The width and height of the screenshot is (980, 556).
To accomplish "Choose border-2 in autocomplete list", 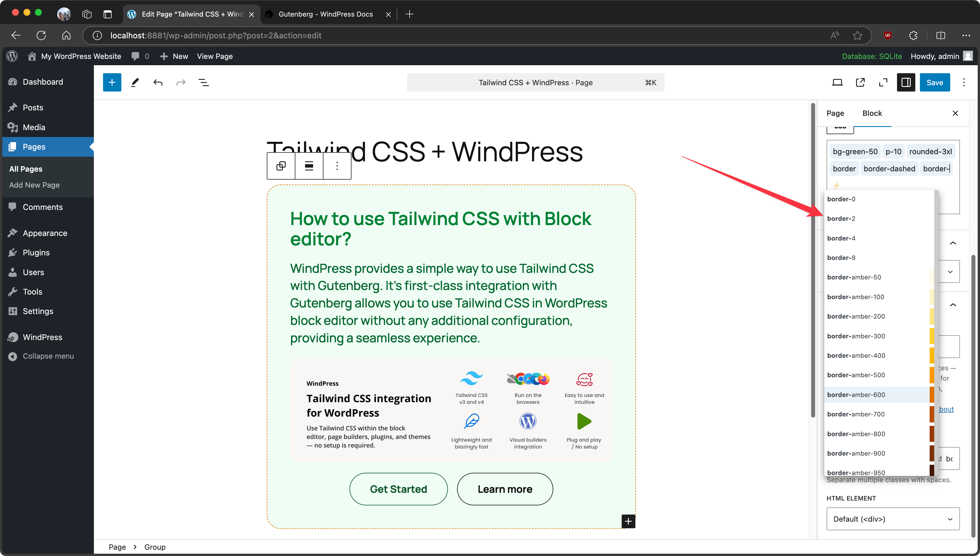I will [x=841, y=219].
